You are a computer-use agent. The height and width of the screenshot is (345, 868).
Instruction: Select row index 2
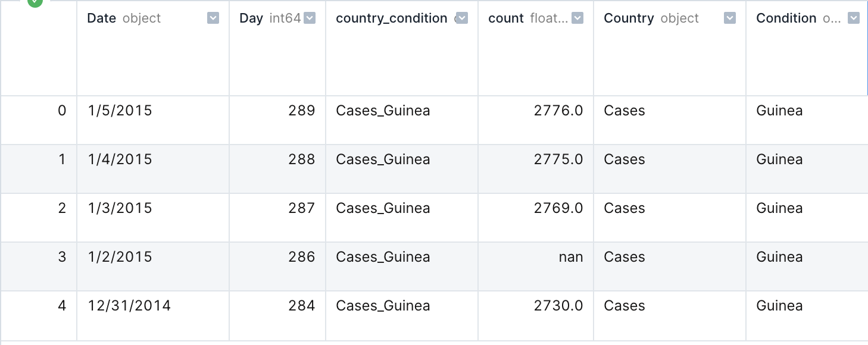(x=62, y=208)
